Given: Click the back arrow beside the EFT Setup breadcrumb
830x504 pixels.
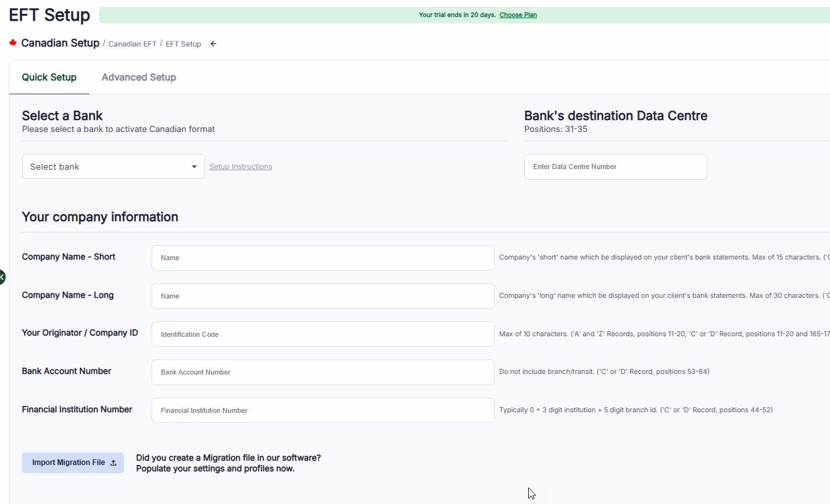Looking at the screenshot, I should tap(213, 44).
